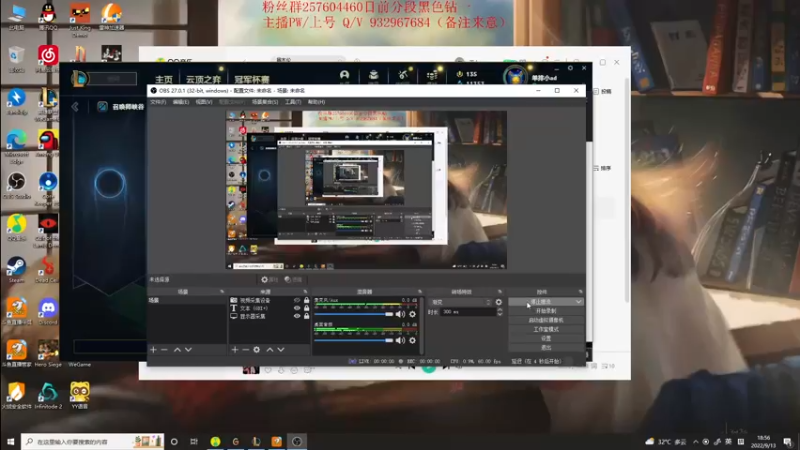
Task: Click the League client profile icon
Action: coord(344,76)
